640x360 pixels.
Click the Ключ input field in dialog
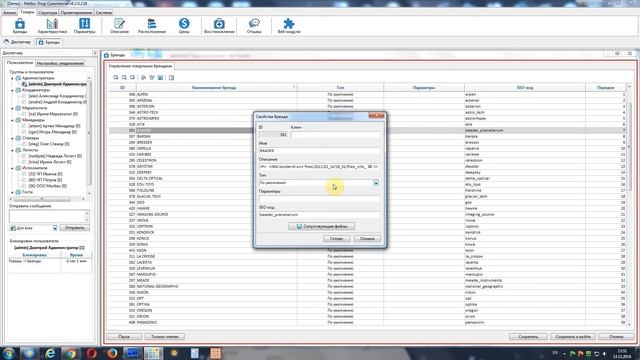point(335,134)
